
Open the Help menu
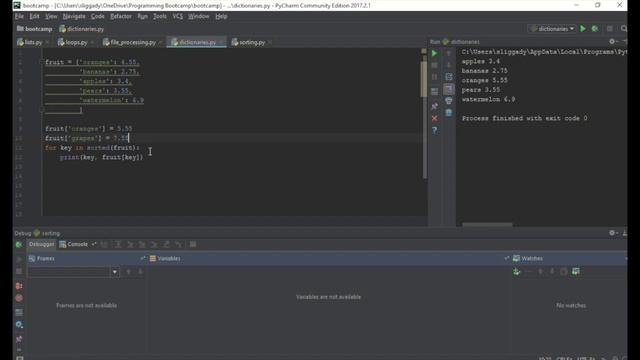tap(221, 16)
